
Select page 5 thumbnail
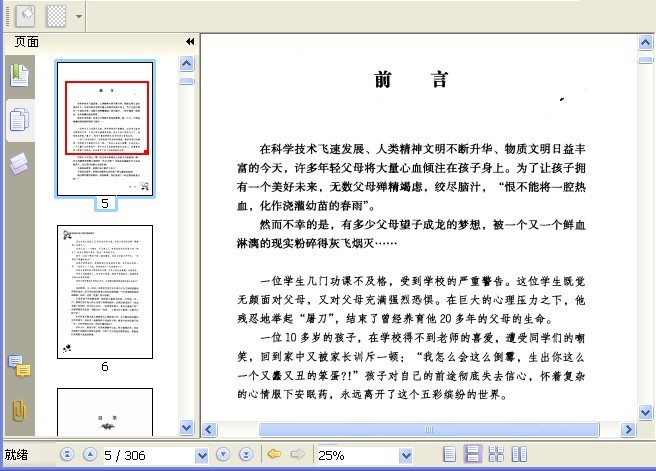[x=105, y=128]
